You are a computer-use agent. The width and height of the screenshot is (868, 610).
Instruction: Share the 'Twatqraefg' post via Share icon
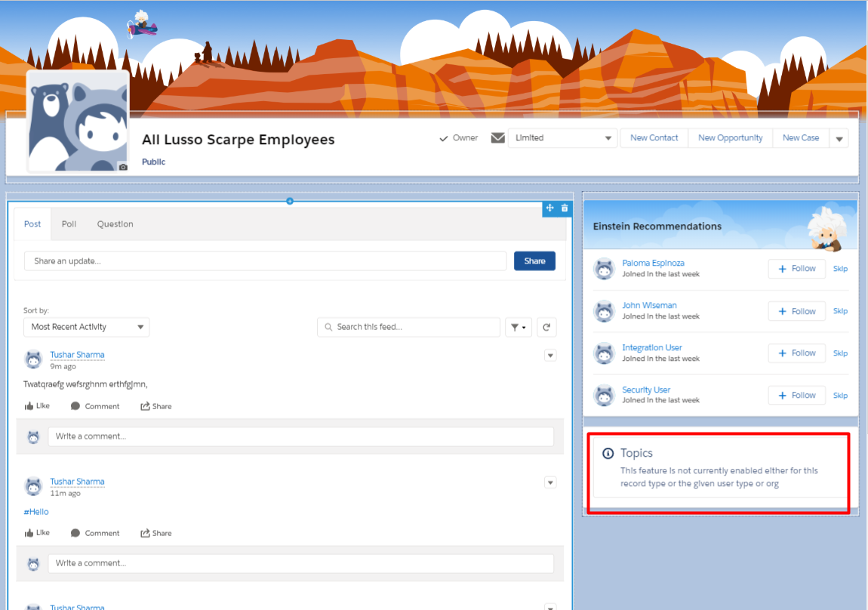coord(155,406)
